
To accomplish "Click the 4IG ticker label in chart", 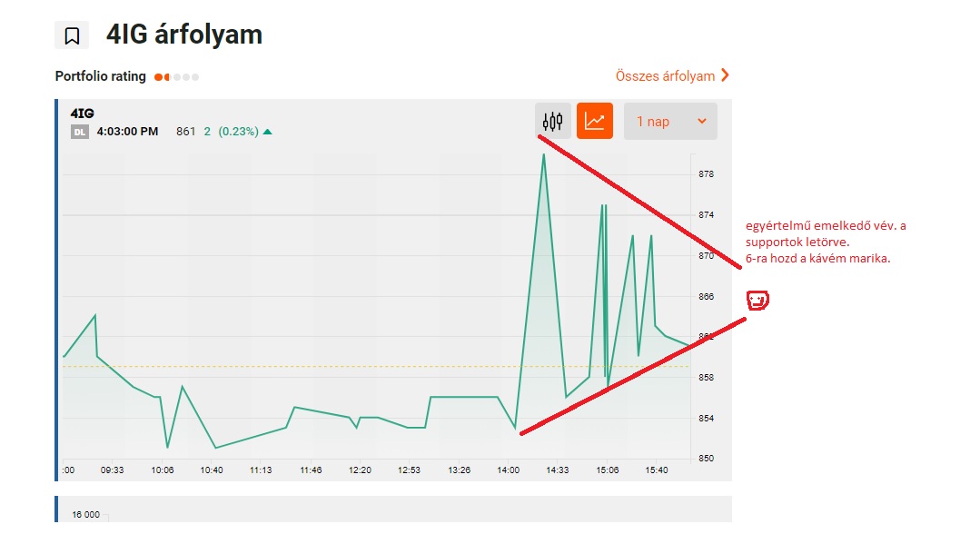I will 82,114.
